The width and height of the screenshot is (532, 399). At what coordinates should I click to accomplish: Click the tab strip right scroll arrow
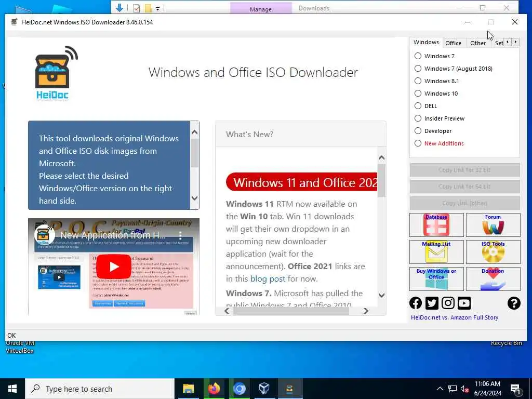pos(515,42)
